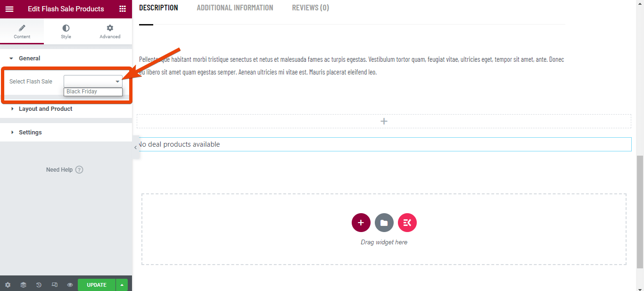Click the Preview Changes eye icon
This screenshot has width=644, height=291.
click(x=70, y=285)
